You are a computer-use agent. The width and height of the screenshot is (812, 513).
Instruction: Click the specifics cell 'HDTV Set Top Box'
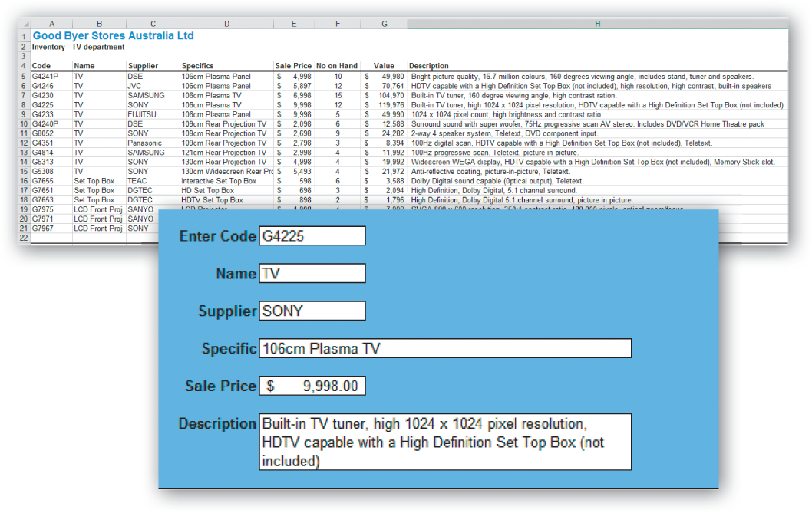click(227, 200)
